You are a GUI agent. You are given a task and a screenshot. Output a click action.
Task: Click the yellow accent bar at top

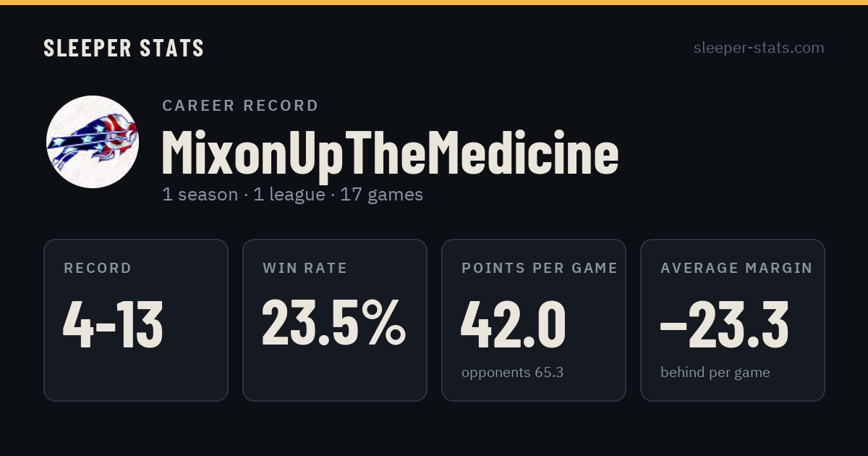coord(434,2)
